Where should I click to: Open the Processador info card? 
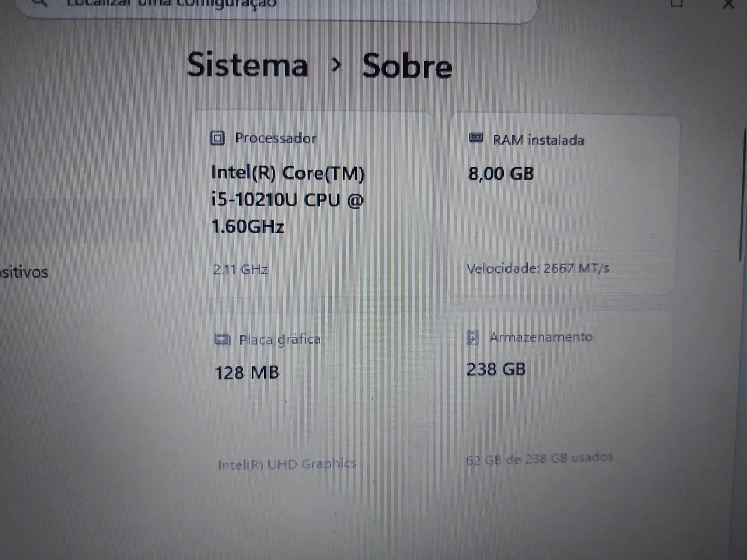(x=312, y=204)
